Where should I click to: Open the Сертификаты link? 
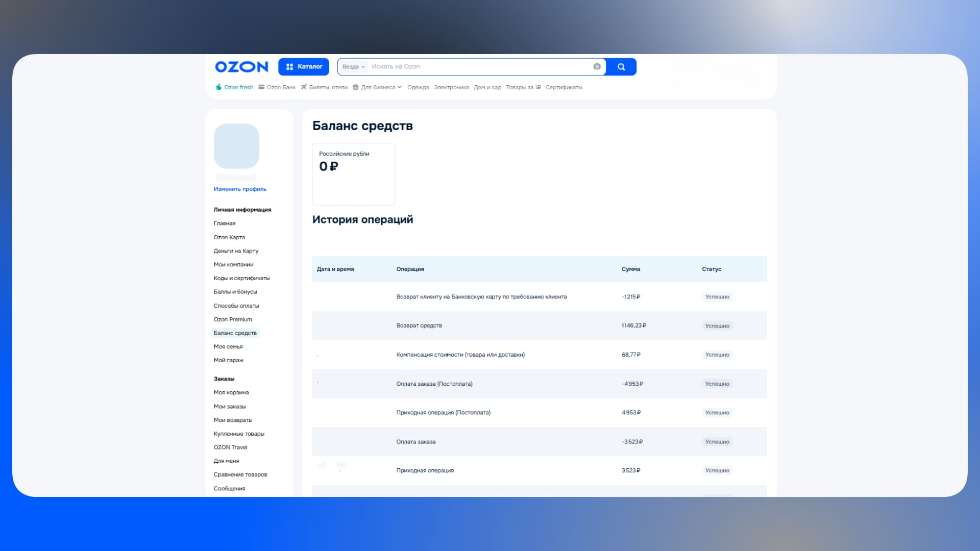(x=564, y=87)
